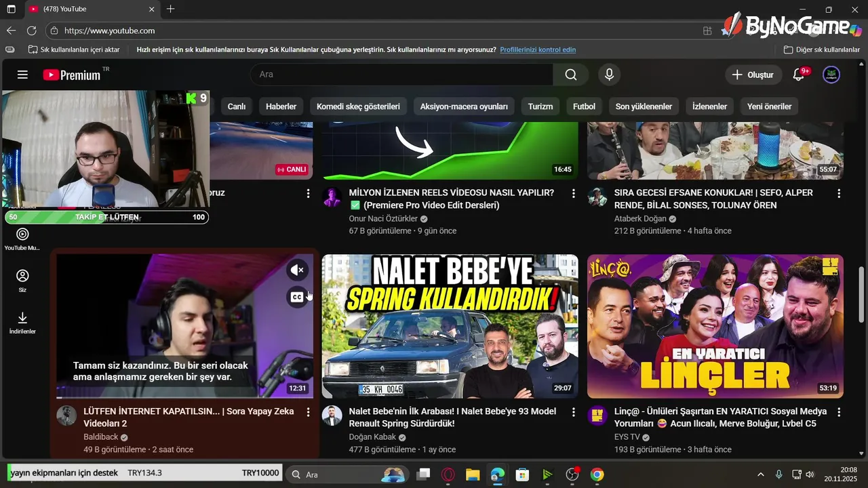Viewport: 868px width, 488px height.
Task: Open İndirilenler downloads in sidebar
Action: [x=22, y=323]
